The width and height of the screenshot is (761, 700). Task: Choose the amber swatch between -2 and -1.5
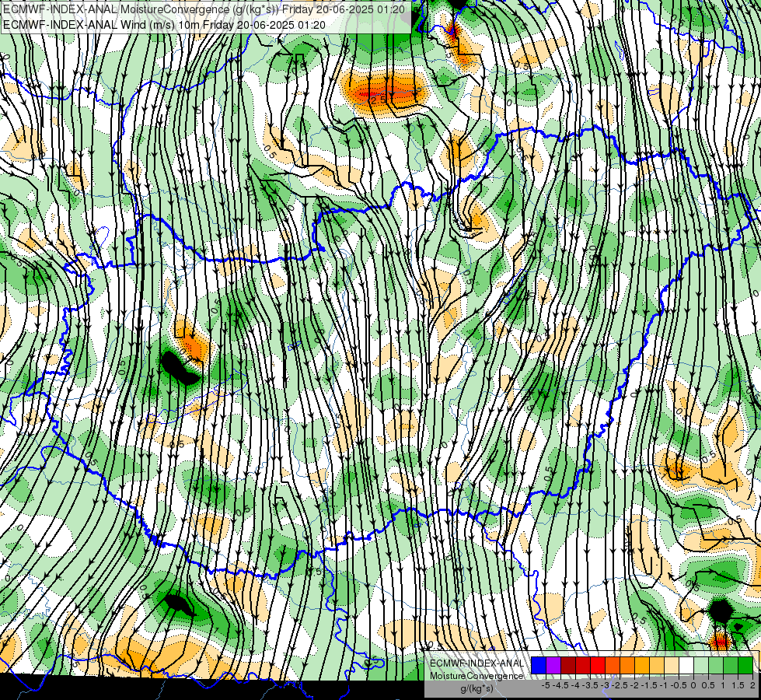(x=642, y=665)
